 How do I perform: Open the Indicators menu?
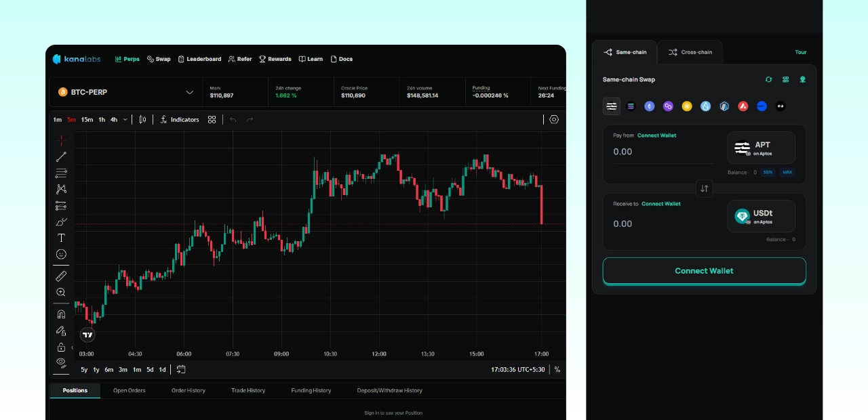180,120
